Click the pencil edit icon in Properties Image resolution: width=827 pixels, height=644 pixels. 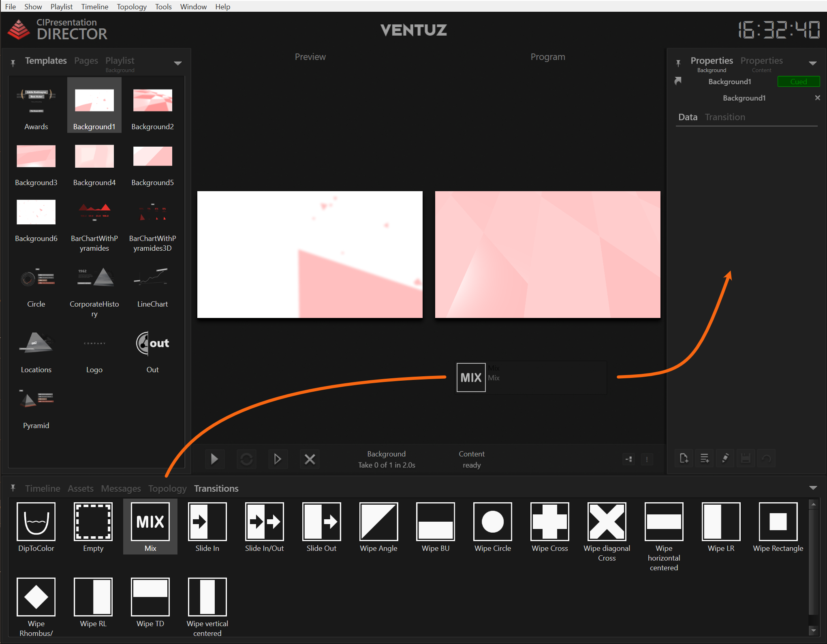click(725, 458)
